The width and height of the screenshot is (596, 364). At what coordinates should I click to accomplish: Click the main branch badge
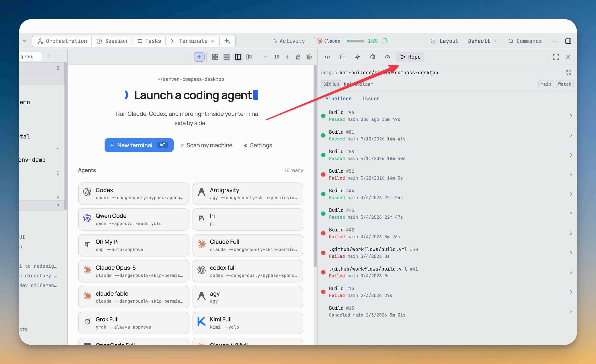[x=546, y=84]
